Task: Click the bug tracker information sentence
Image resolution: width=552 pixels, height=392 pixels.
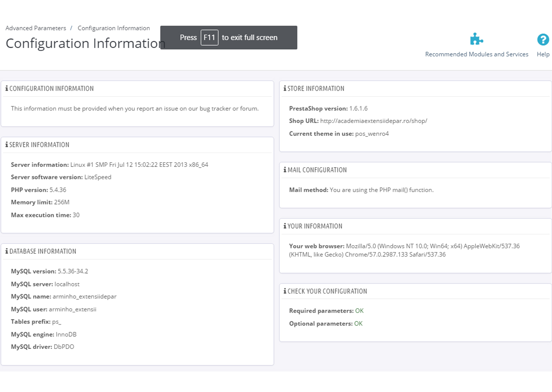Action: click(x=135, y=108)
